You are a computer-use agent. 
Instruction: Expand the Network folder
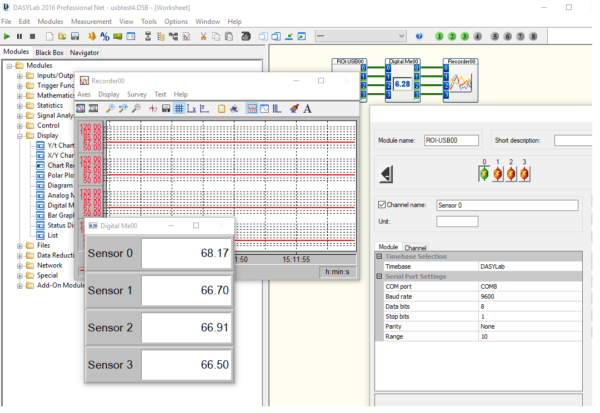tap(19, 265)
